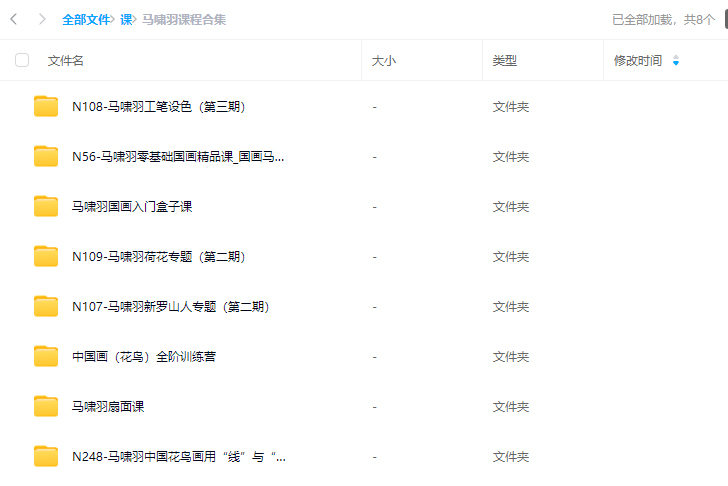Open folder name 马啸羽扇面课

(108, 407)
